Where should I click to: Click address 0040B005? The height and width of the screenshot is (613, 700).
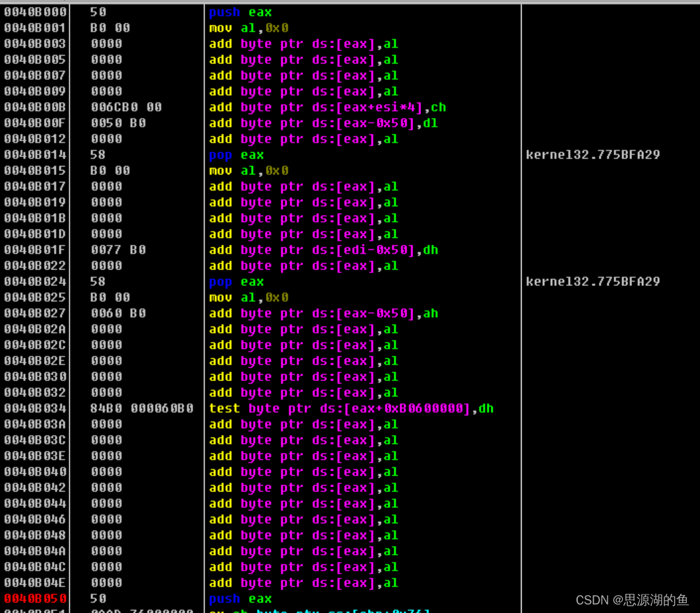[35, 60]
